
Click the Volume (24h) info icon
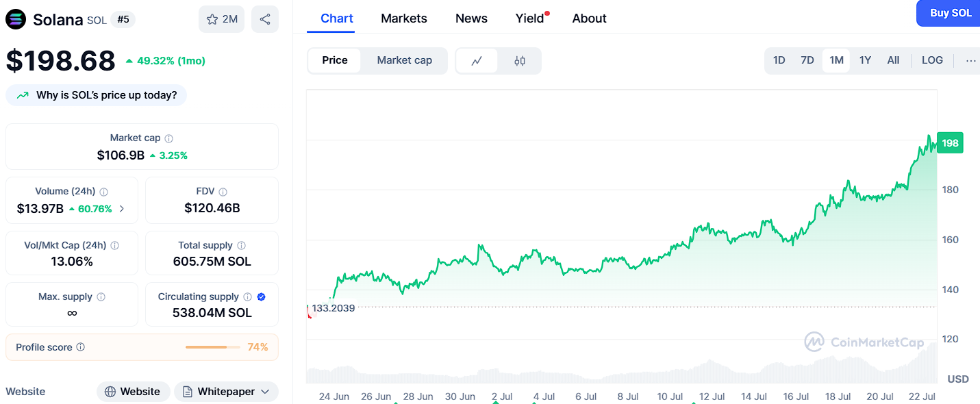coord(104,192)
